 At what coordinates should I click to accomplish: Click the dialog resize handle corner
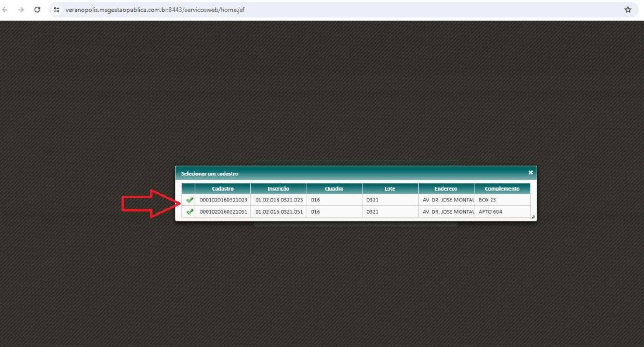click(533, 217)
